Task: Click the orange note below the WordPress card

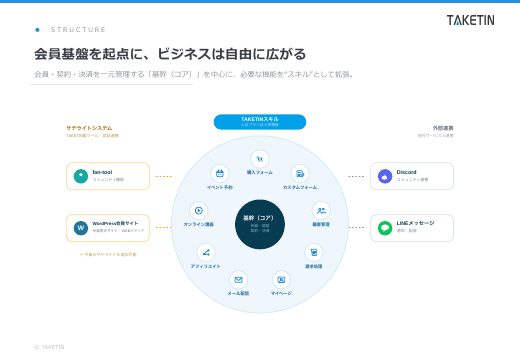Action: (108, 254)
